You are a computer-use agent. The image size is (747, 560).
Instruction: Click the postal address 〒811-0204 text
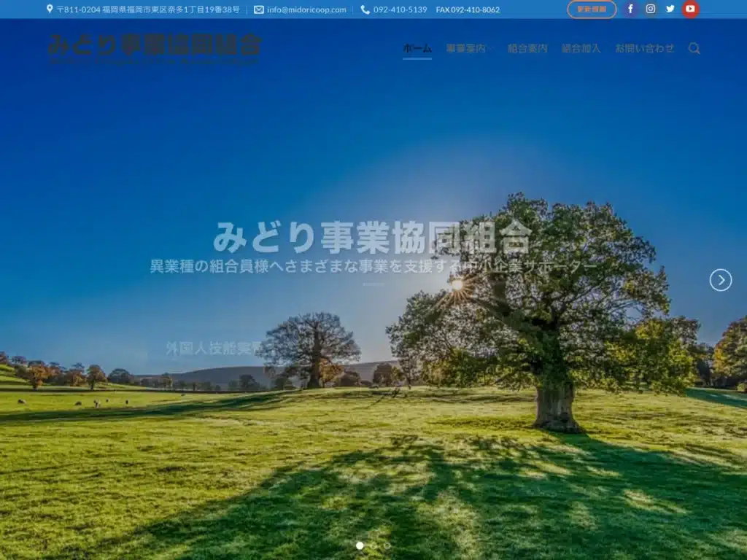(x=148, y=9)
